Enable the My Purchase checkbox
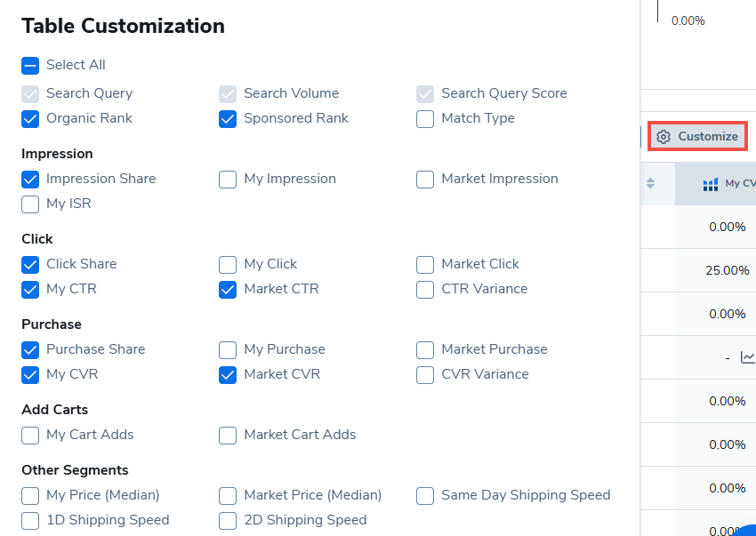This screenshot has width=756, height=536. tap(227, 349)
